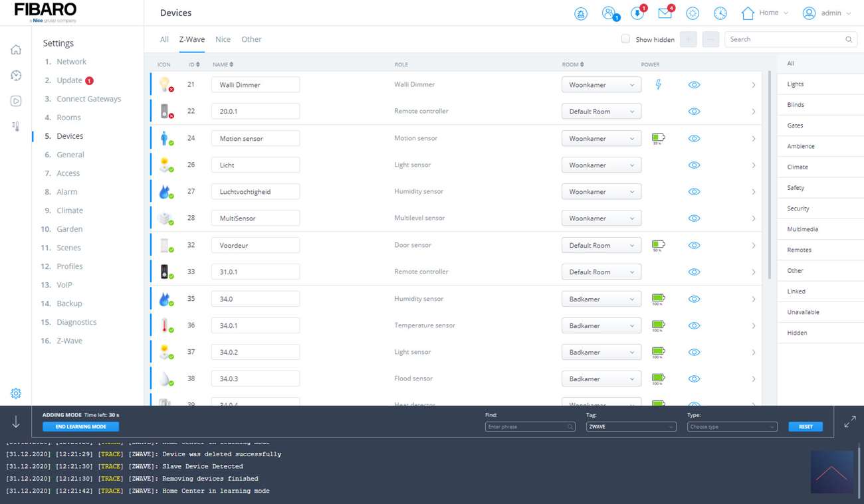Image resolution: width=864 pixels, height=504 pixels.
Task: Open Z-Wave settings in sidebar menu
Action: [x=69, y=341]
